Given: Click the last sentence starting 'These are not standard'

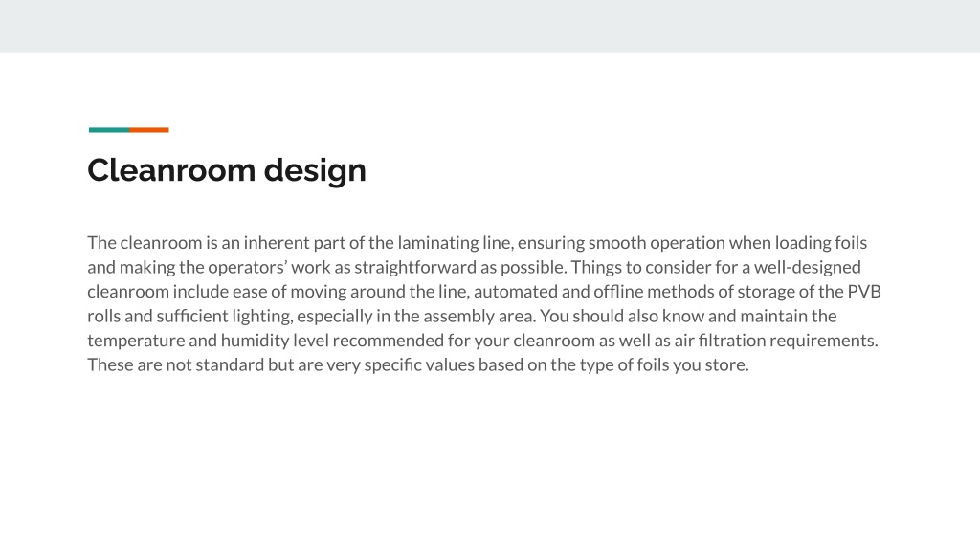Looking at the screenshot, I should pos(418,364).
